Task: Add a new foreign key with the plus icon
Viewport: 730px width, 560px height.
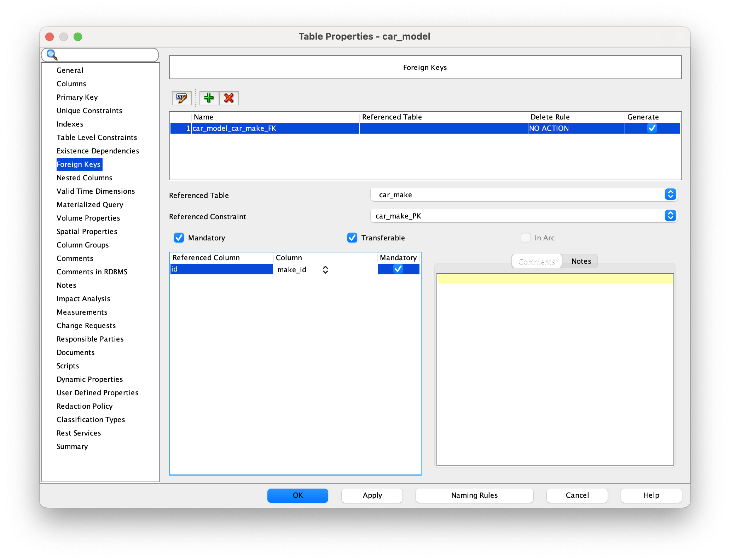Action: (209, 98)
